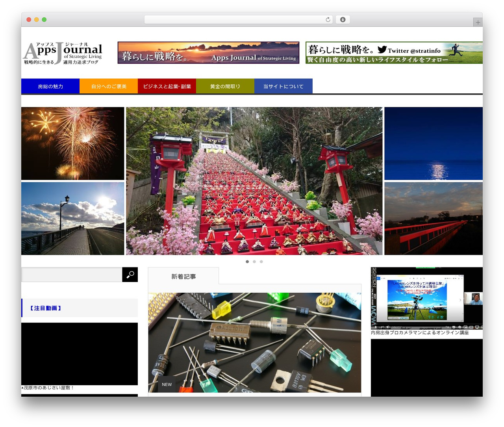Click the sunset 暮らしに戦略を Apps Journal banner
The image size is (504, 427).
pyautogui.click(x=208, y=53)
